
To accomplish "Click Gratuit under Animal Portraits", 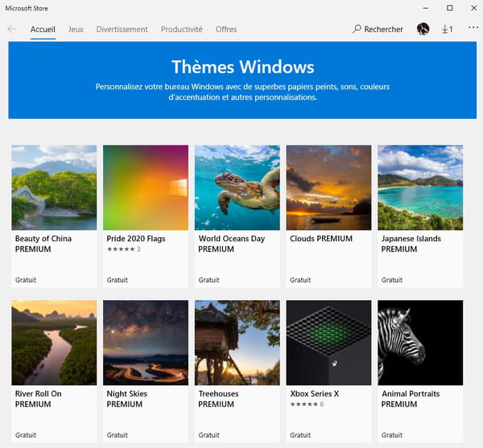I will (x=391, y=435).
